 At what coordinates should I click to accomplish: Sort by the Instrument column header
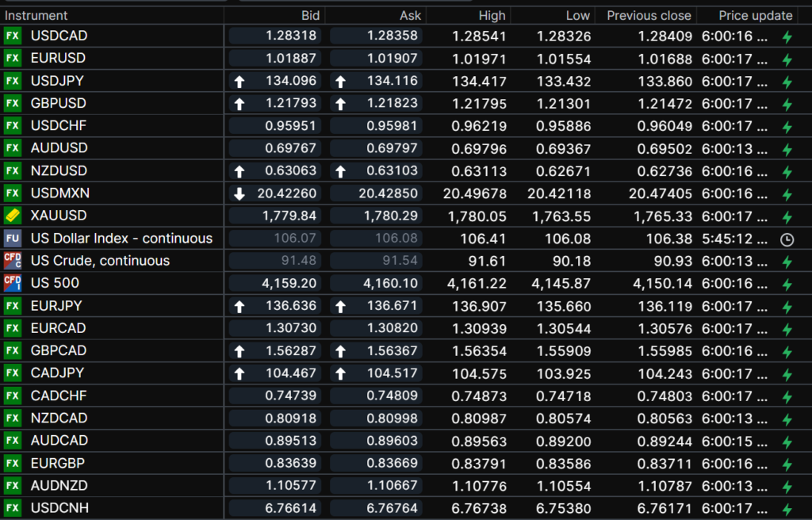(x=36, y=16)
